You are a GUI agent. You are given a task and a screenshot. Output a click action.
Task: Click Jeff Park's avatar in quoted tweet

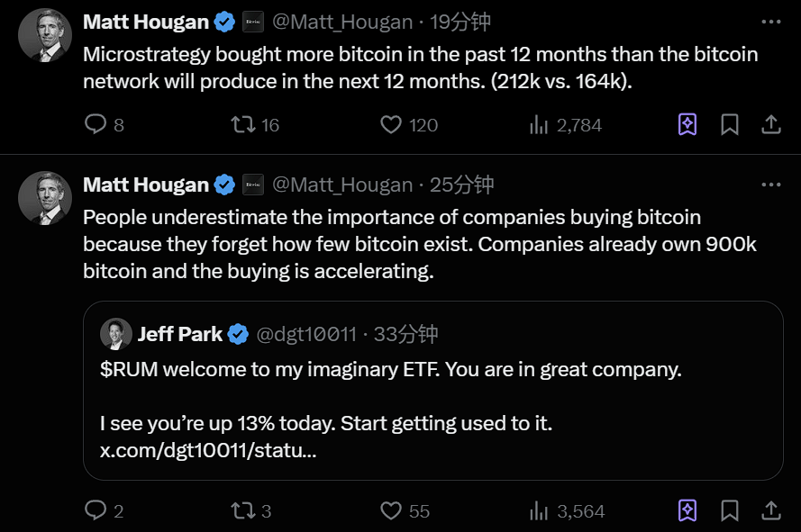(x=116, y=334)
